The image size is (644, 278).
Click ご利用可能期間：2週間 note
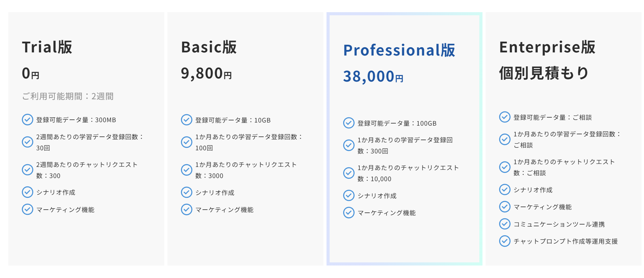(68, 96)
